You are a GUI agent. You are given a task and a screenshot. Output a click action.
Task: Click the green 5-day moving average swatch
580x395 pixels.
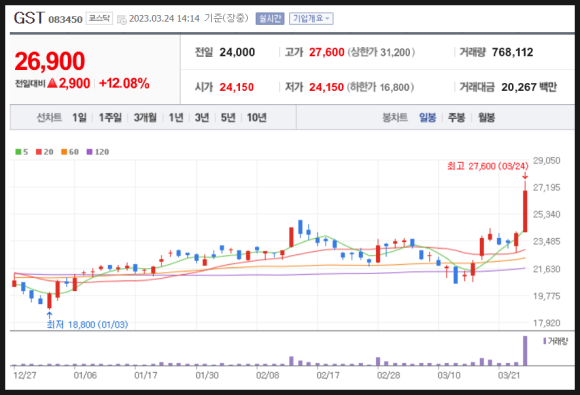coord(18,152)
